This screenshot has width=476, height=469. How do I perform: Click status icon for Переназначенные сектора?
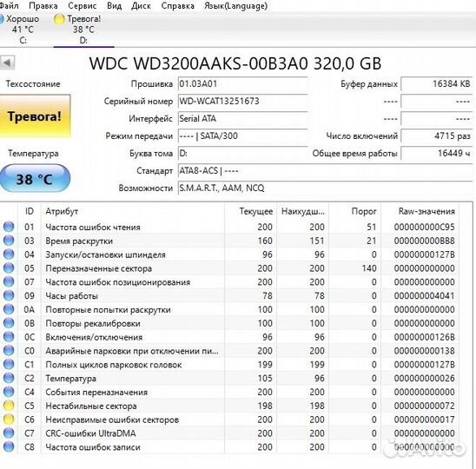tap(9, 268)
